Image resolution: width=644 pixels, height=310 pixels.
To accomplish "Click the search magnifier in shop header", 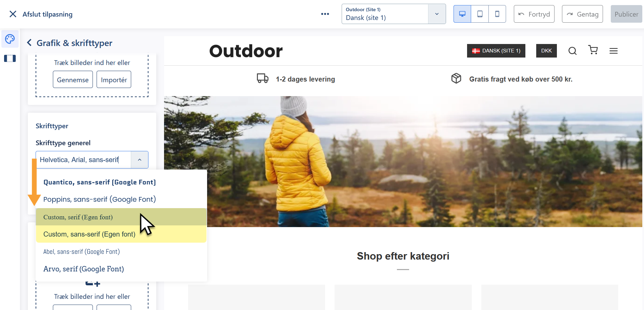I will pos(572,51).
